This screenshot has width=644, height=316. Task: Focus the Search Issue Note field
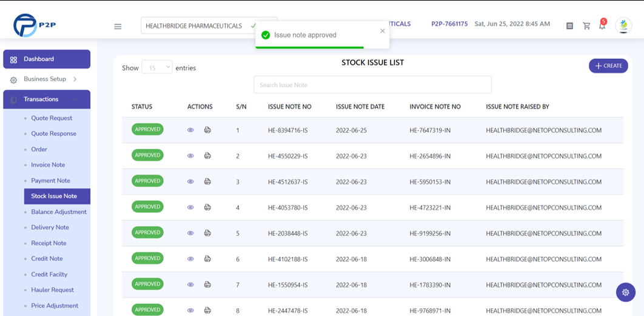point(372,85)
